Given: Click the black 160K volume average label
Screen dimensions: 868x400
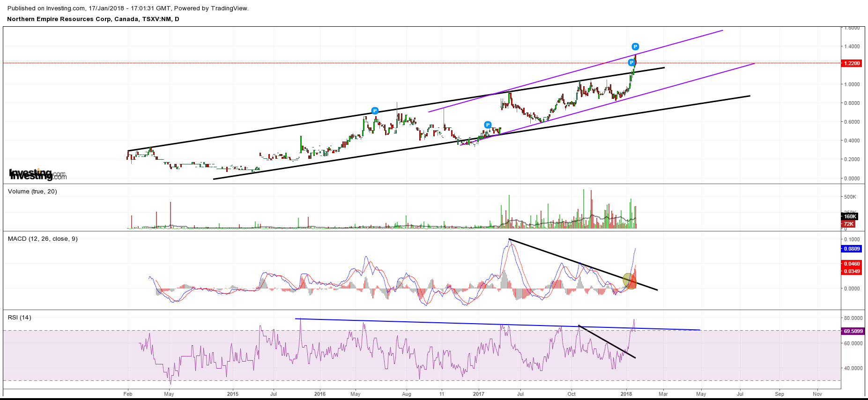Looking at the screenshot, I should click(x=850, y=216).
